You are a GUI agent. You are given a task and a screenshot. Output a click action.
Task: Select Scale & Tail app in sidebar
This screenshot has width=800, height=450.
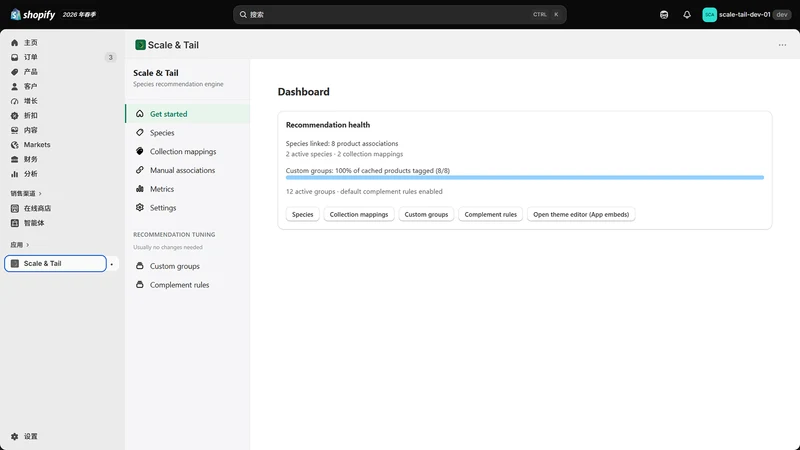[x=55, y=264]
